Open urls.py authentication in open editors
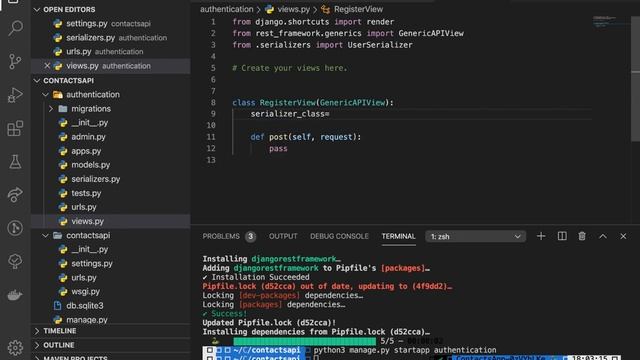This screenshot has height=360, width=640. (x=110, y=52)
